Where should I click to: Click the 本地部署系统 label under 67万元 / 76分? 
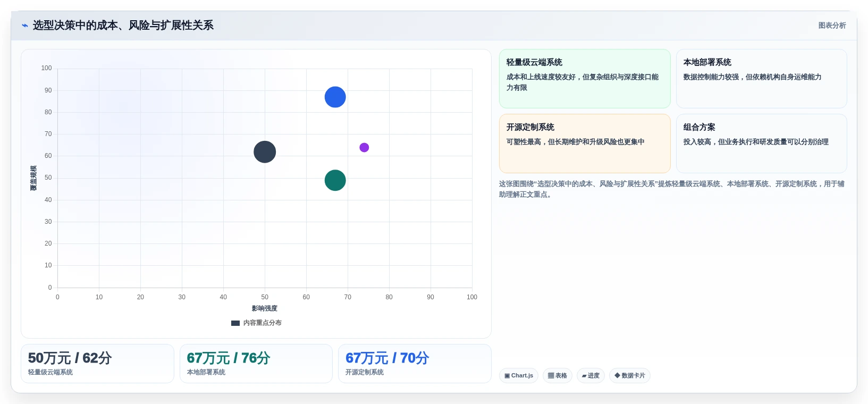point(206,372)
